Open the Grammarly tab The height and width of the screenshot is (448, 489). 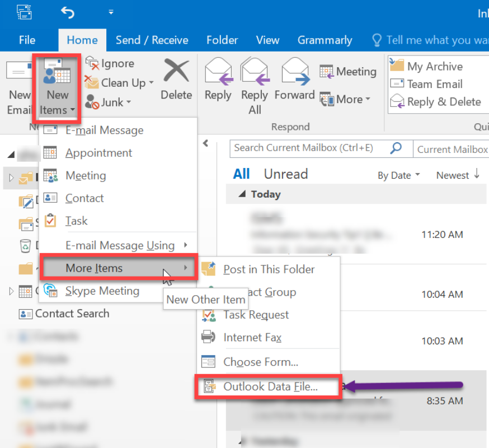pyautogui.click(x=325, y=40)
